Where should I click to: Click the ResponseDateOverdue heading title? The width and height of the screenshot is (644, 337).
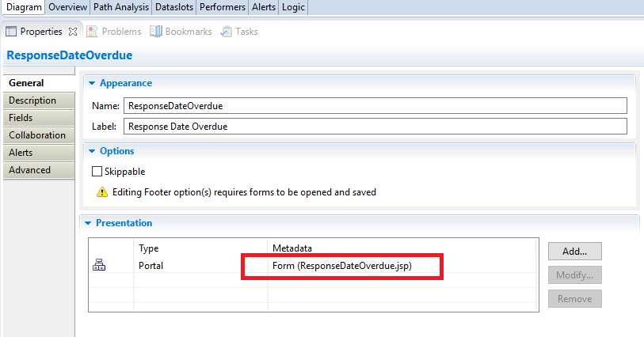click(x=70, y=55)
